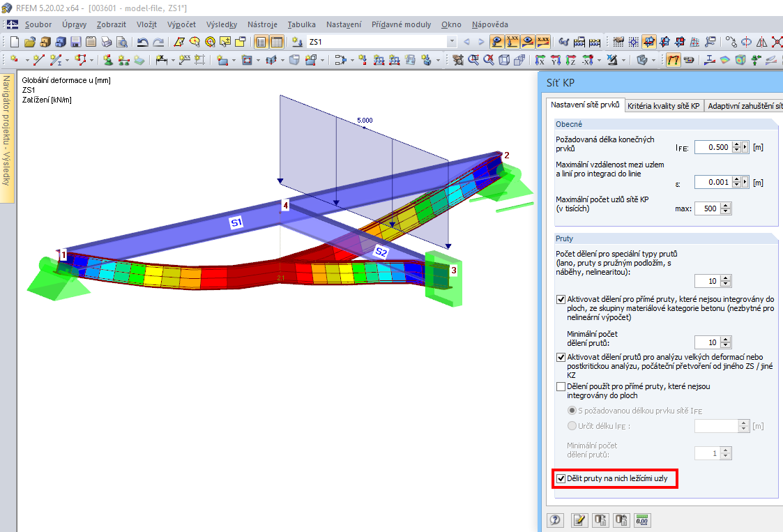Click member label S2 in model

coord(381,252)
